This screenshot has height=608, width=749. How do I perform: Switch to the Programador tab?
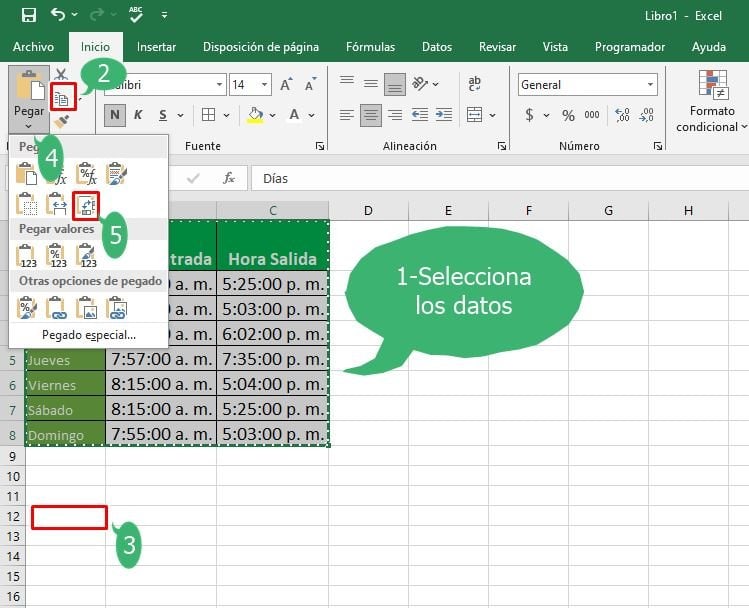tap(630, 47)
